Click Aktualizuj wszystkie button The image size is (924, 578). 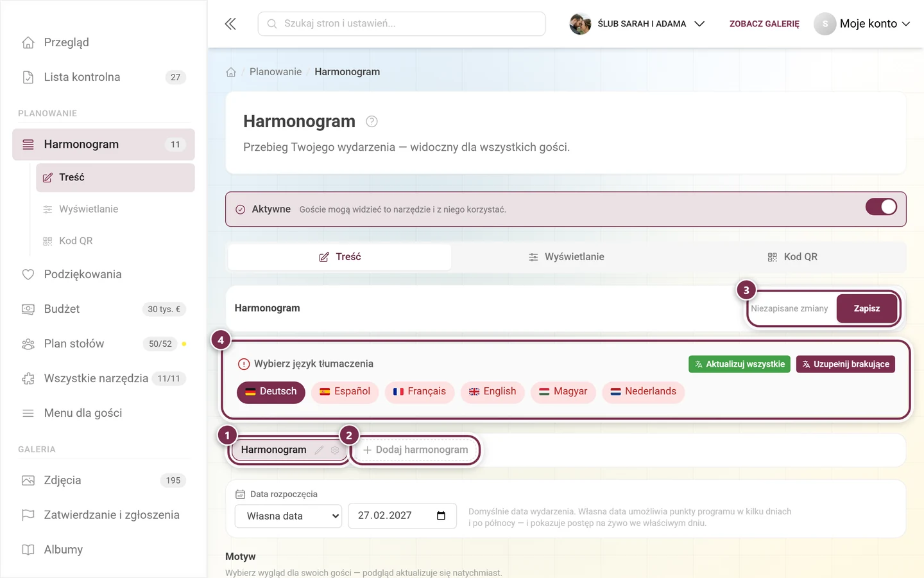click(x=739, y=364)
